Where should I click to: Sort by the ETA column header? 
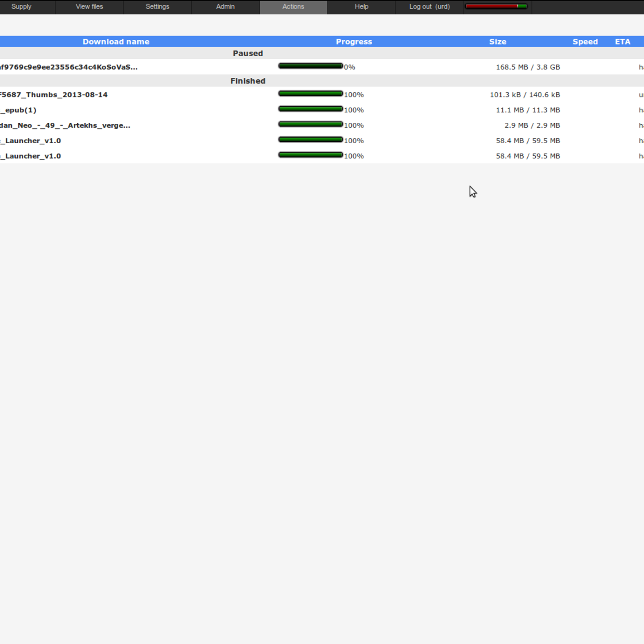(622, 42)
